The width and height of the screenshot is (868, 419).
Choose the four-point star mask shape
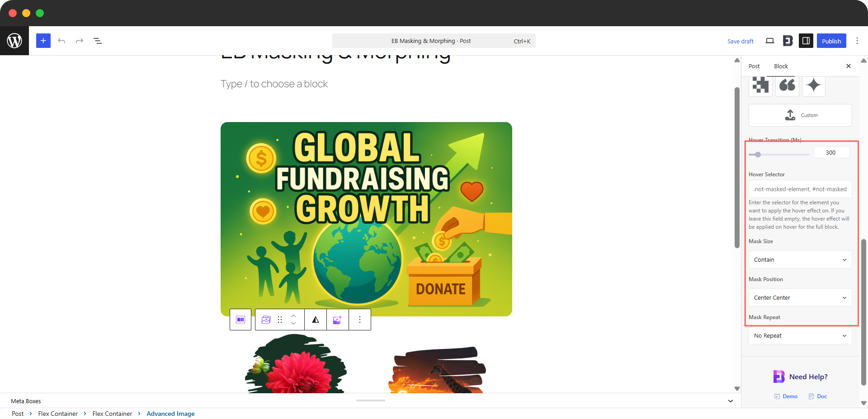pos(814,85)
